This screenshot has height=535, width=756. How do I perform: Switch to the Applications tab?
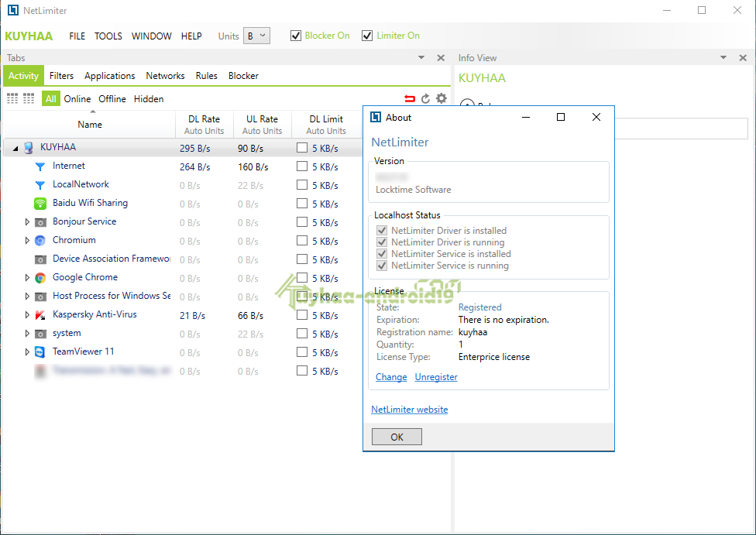click(x=109, y=76)
